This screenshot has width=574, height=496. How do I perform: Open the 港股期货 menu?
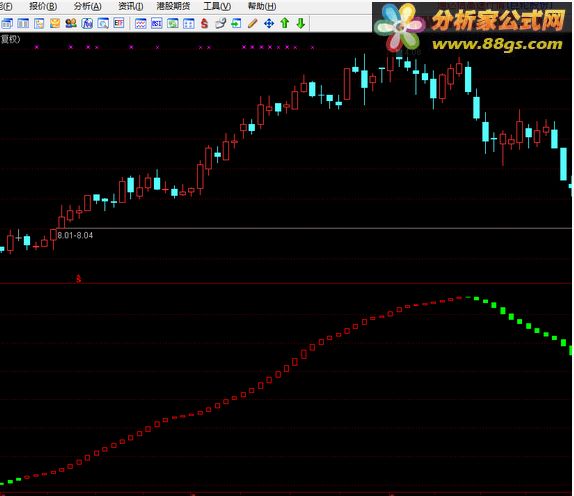[x=173, y=6]
